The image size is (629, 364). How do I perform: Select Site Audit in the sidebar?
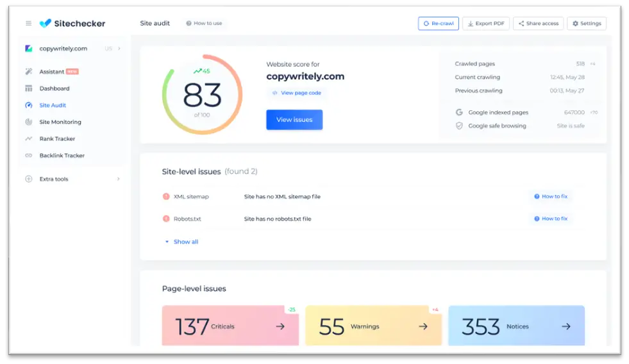click(x=53, y=105)
